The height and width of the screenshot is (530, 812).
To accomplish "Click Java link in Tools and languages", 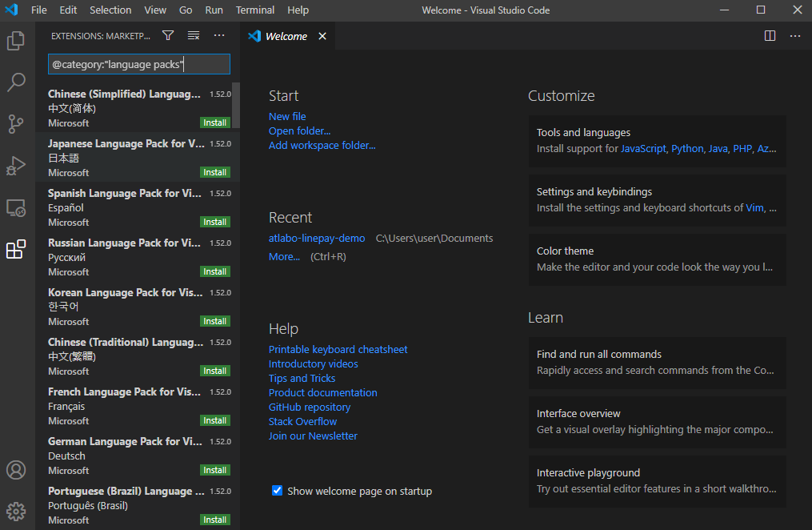I will point(718,149).
